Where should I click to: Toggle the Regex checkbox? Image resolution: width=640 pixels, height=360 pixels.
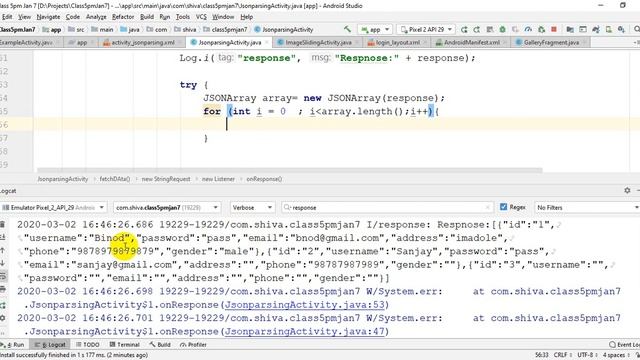(x=503, y=207)
